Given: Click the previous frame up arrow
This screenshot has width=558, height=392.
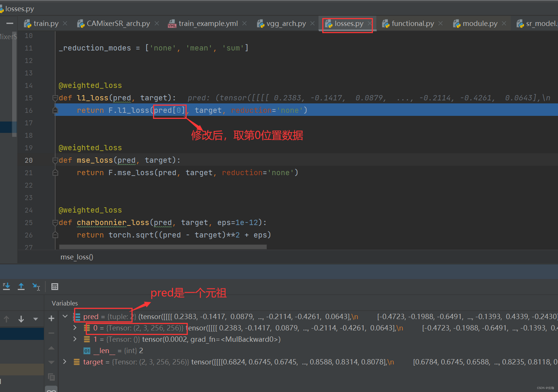Looking at the screenshot, I should point(7,319).
